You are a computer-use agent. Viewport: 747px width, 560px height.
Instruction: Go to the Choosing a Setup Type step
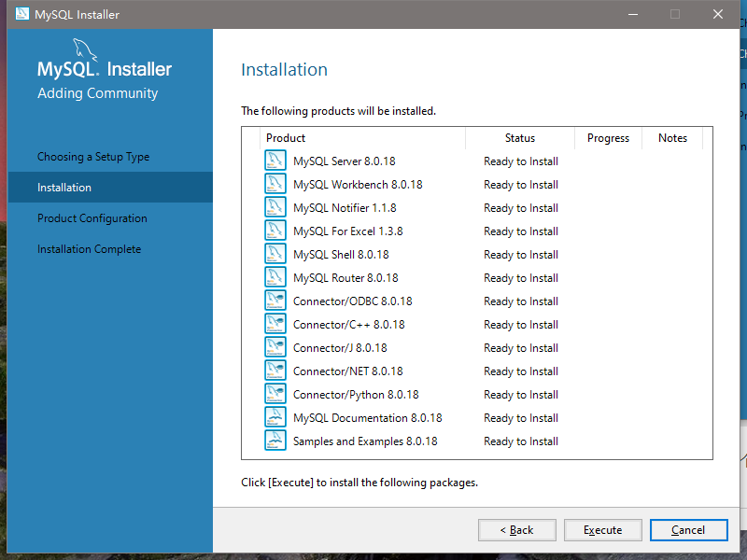[x=93, y=157]
